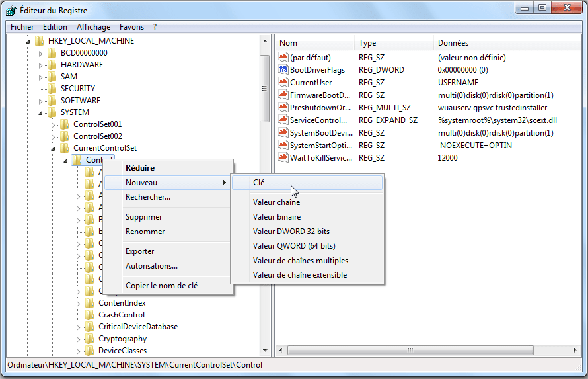
Task: Choose Exporter in the context menu
Action: (x=168, y=251)
